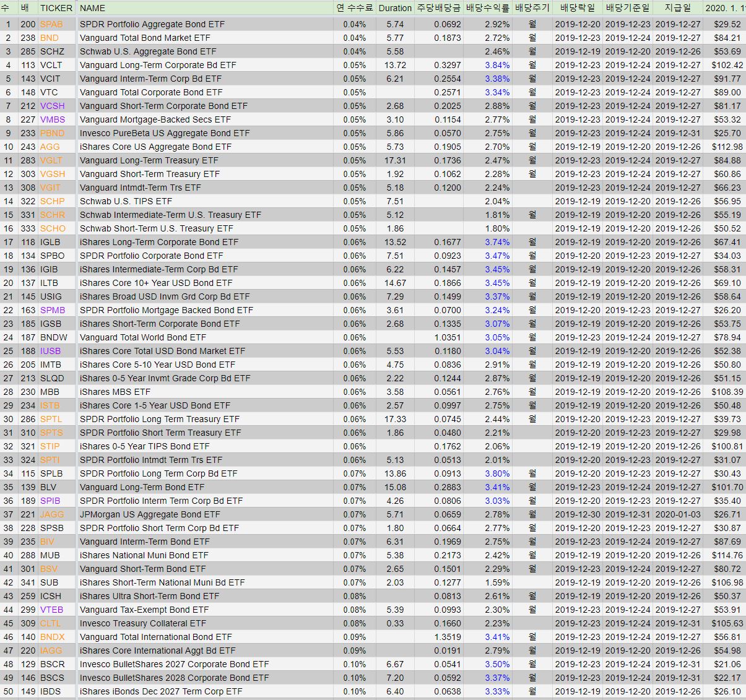Select the 1.3519 dividend amount
This screenshot has height=700, width=746.
(448, 637)
